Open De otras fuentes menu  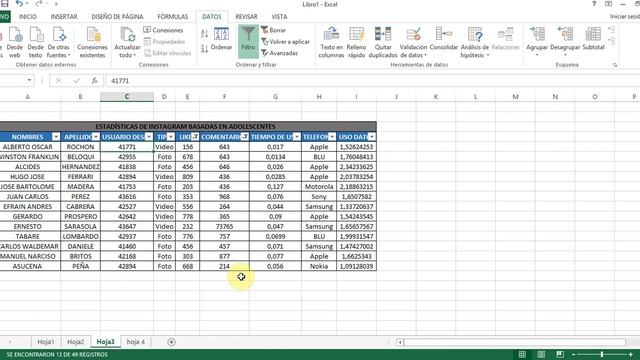point(58,43)
